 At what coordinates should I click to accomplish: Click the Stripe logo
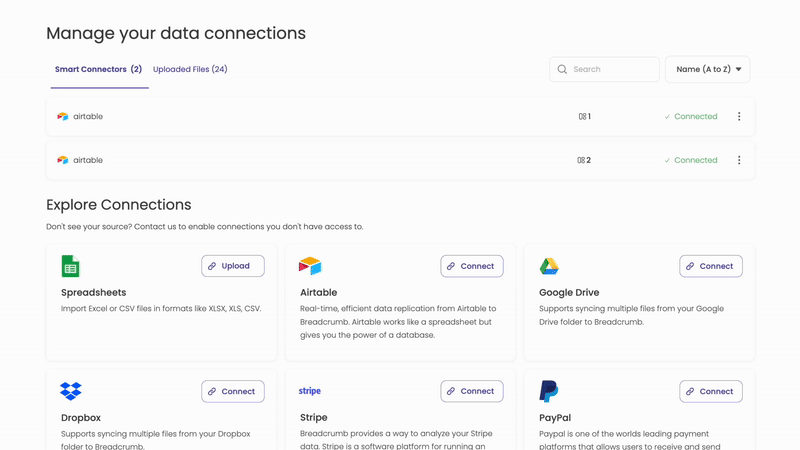tap(310, 391)
